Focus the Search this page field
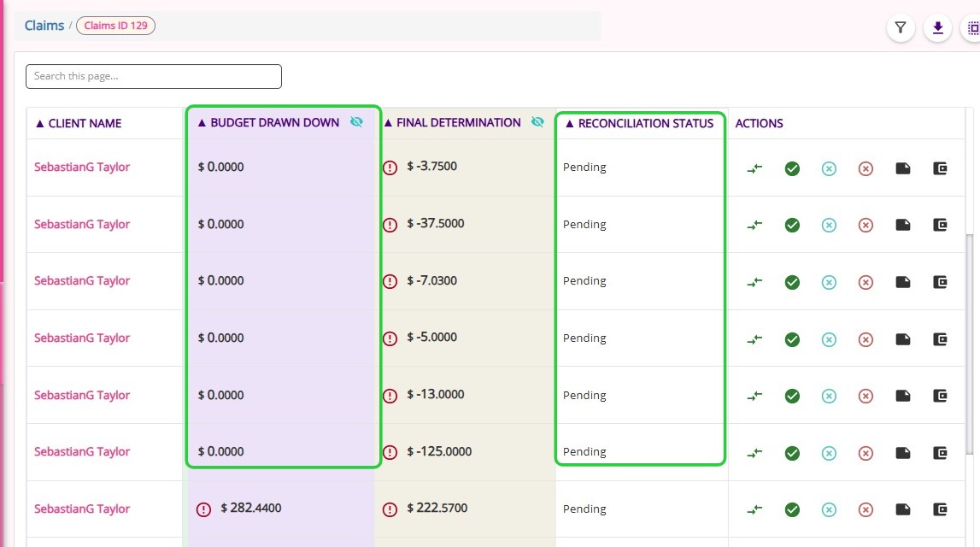 (x=154, y=76)
